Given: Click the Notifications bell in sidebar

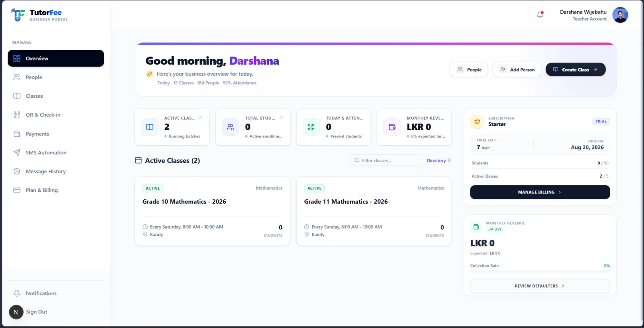Looking at the screenshot, I should (17, 293).
